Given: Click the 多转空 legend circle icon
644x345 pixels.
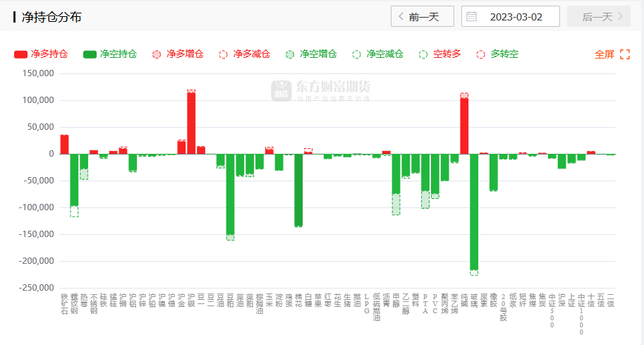Looking at the screenshot, I should point(481,54).
